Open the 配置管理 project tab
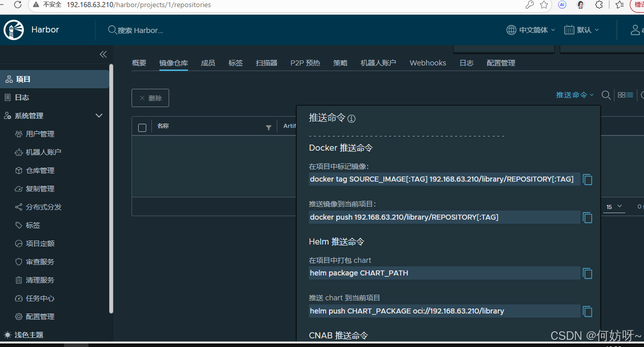The image size is (644, 347). tap(501, 63)
